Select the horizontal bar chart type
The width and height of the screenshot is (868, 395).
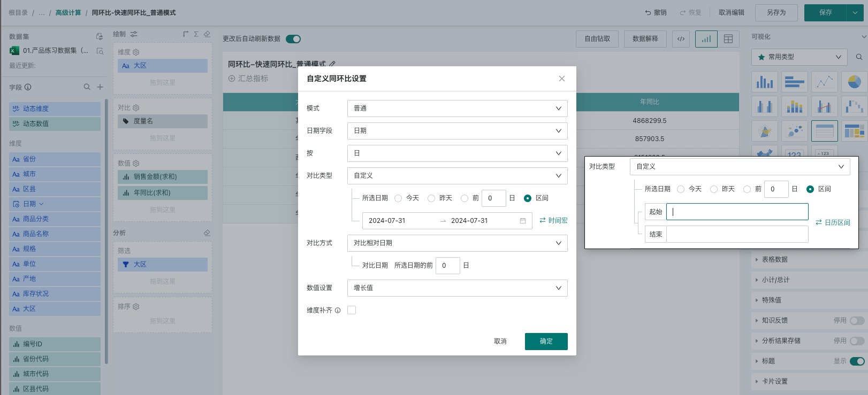(x=795, y=82)
